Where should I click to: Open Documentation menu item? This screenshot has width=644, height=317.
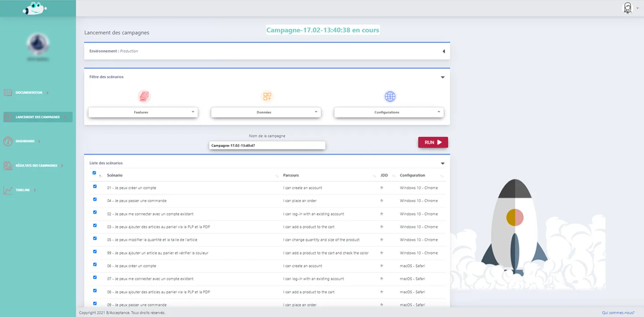point(29,93)
